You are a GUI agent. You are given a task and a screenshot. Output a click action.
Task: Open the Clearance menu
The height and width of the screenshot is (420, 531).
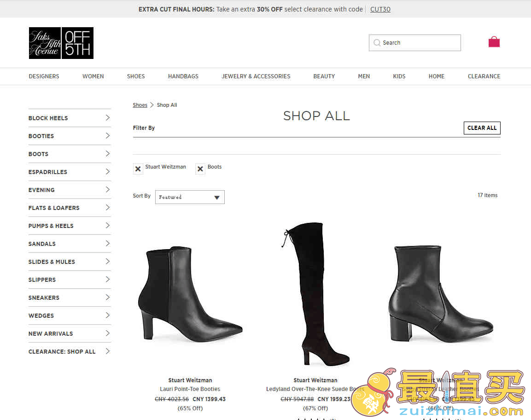(484, 76)
